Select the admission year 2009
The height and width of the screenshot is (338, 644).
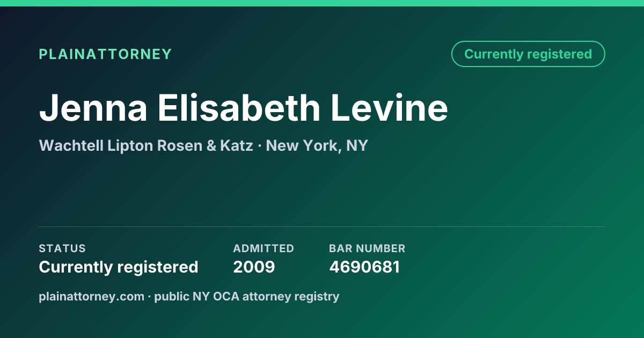(x=254, y=267)
